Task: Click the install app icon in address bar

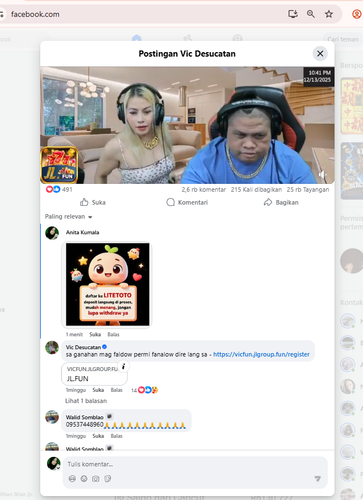Action: coord(293,14)
